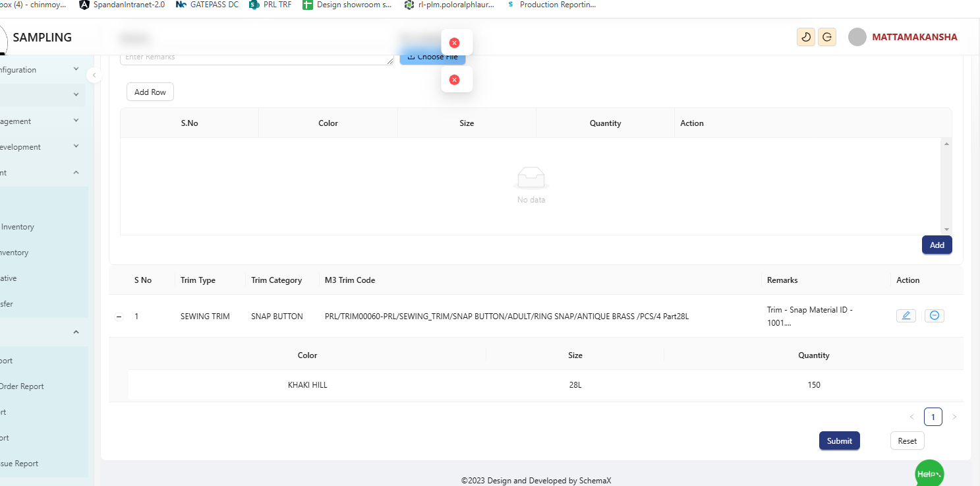Viewport: 980px width, 486px height.
Task: Click the Reset button
Action: tap(907, 441)
